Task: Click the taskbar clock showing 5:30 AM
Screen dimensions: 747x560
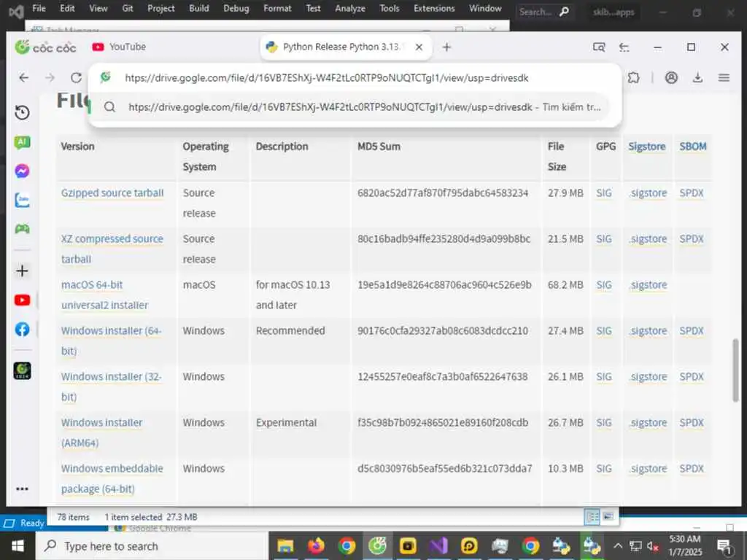Action: click(685, 545)
